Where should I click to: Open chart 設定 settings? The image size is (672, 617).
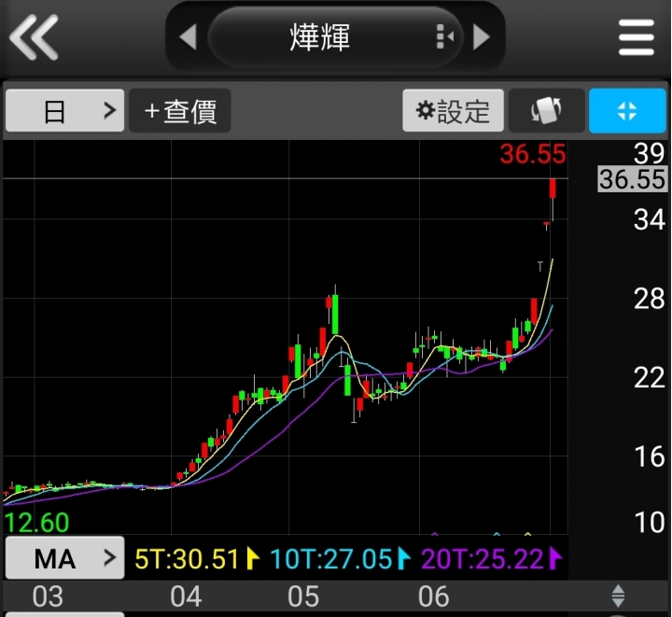pyautogui.click(x=453, y=110)
